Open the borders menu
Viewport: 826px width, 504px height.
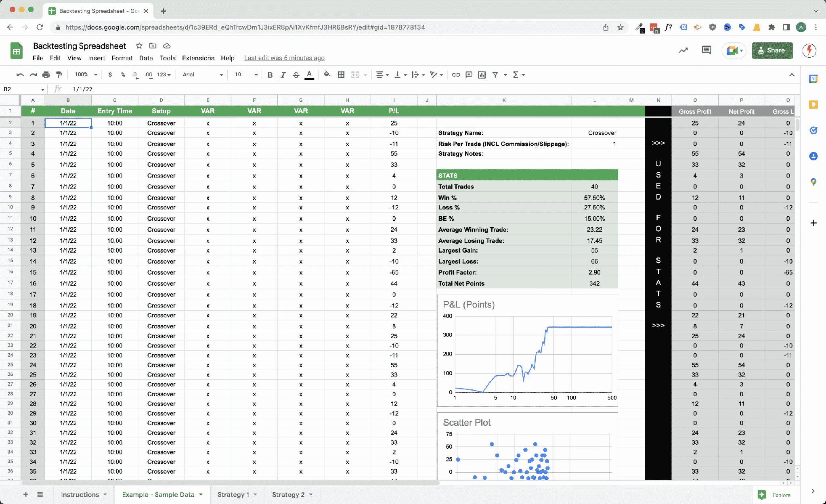click(341, 75)
